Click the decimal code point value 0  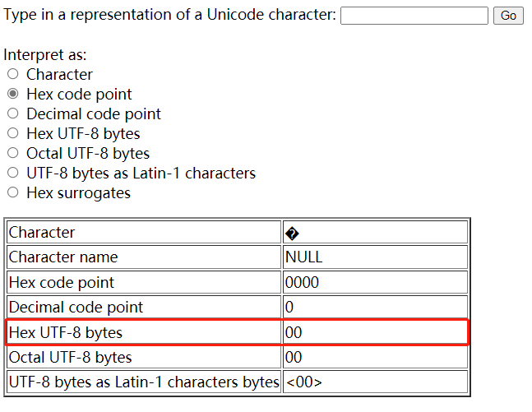289,307
